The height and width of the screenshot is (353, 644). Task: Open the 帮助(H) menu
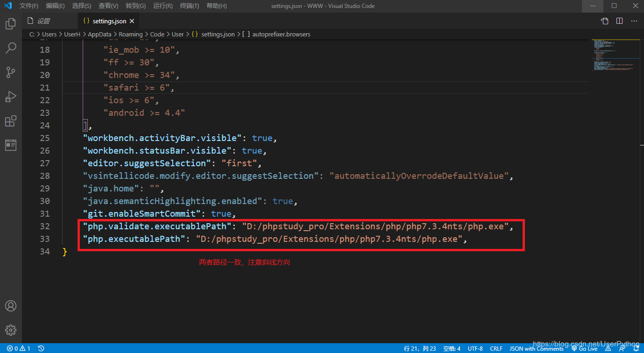click(x=216, y=6)
